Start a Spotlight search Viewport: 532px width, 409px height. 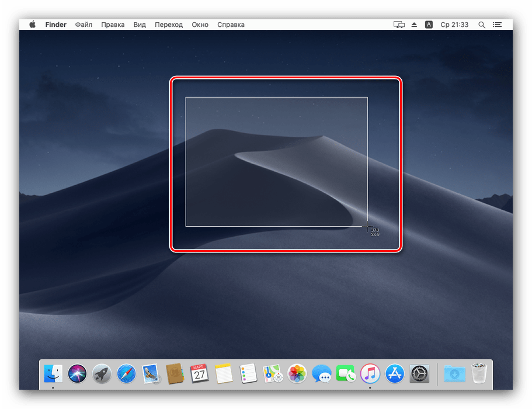coord(481,25)
